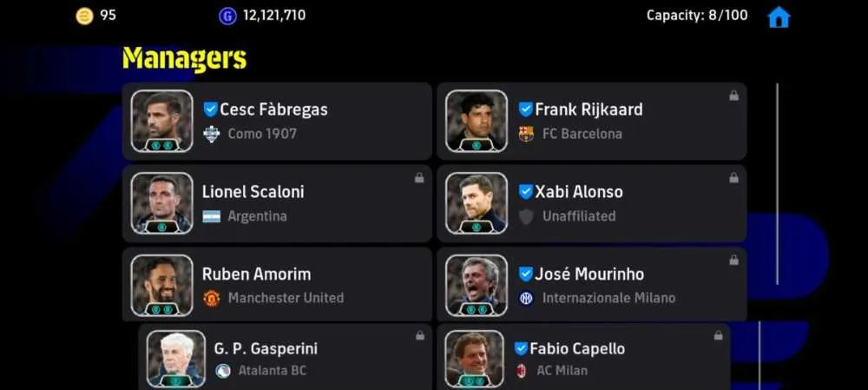Tap the Manchester United club crest
This screenshot has height=390, width=868.
click(212, 298)
